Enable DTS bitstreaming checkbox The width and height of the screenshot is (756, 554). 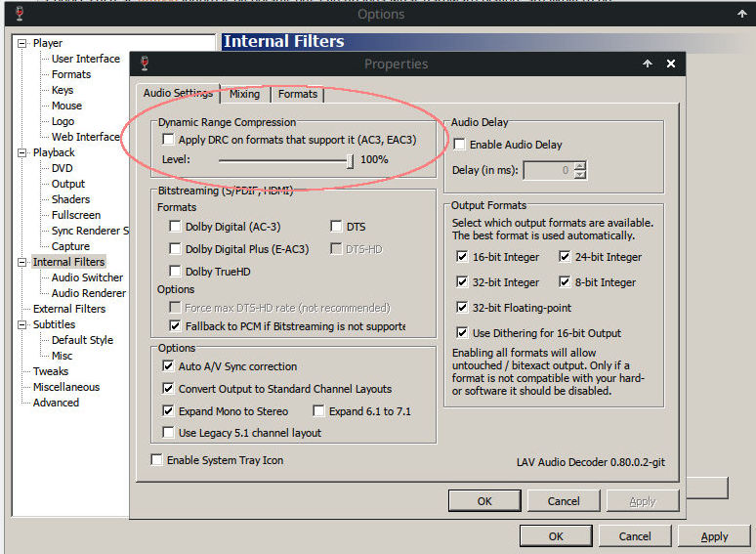pyautogui.click(x=336, y=227)
